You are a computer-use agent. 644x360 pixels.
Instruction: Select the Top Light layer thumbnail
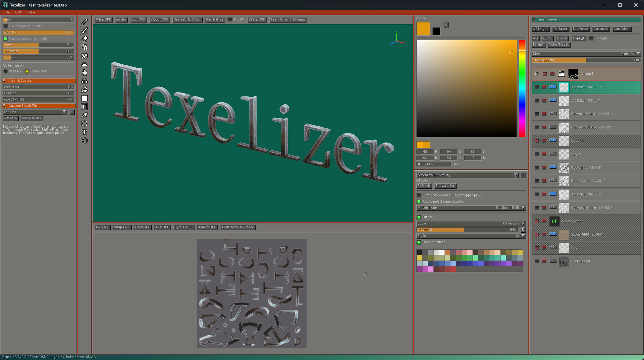(563, 168)
